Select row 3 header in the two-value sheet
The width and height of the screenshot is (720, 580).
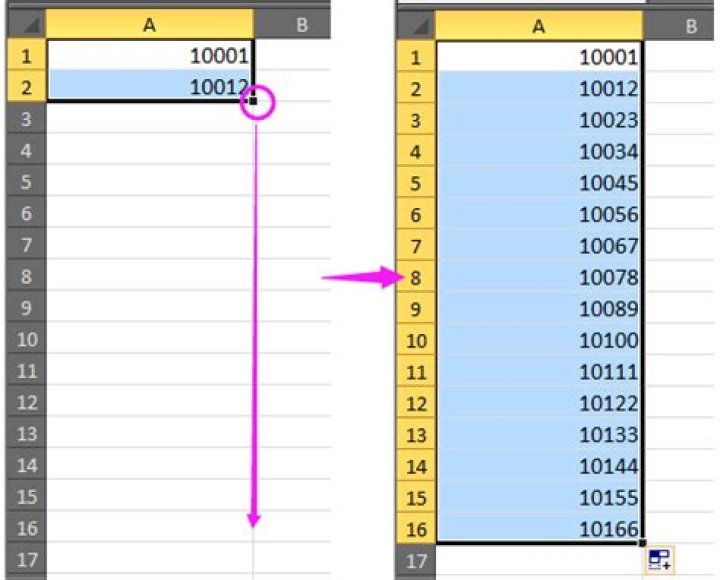(26, 118)
